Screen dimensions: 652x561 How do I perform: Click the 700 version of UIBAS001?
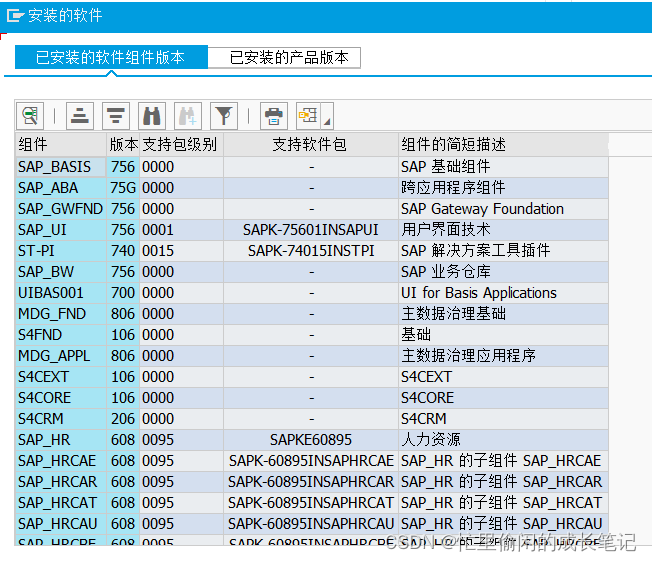[x=123, y=293]
